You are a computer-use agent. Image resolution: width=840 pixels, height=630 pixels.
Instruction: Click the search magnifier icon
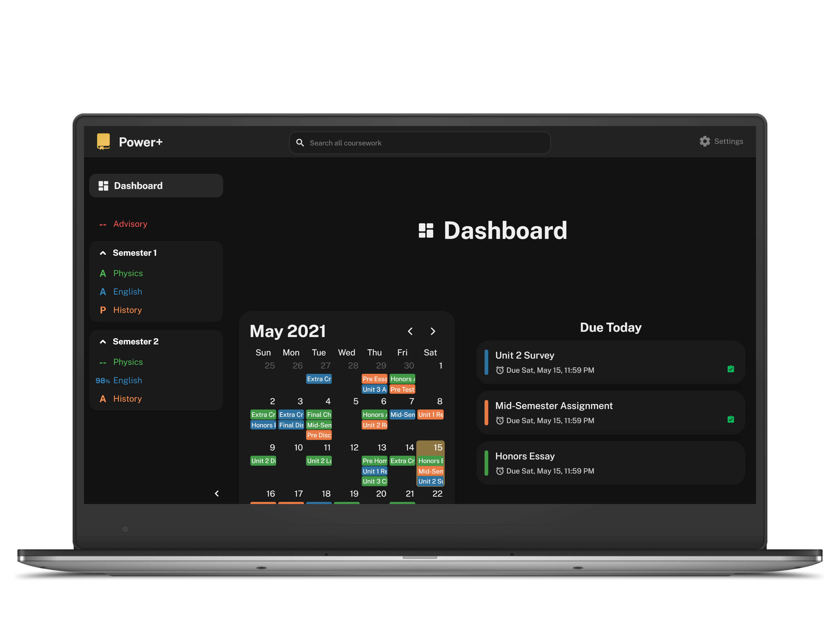tap(300, 143)
